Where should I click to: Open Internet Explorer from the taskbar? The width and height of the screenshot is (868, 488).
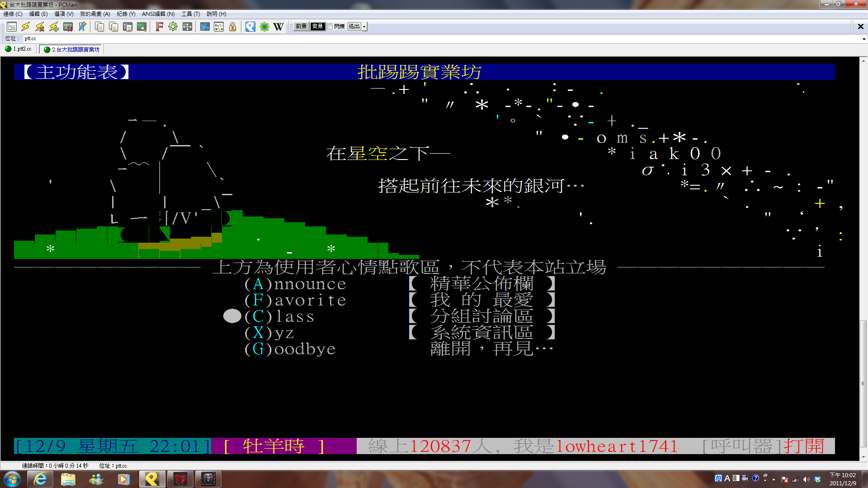(40, 479)
